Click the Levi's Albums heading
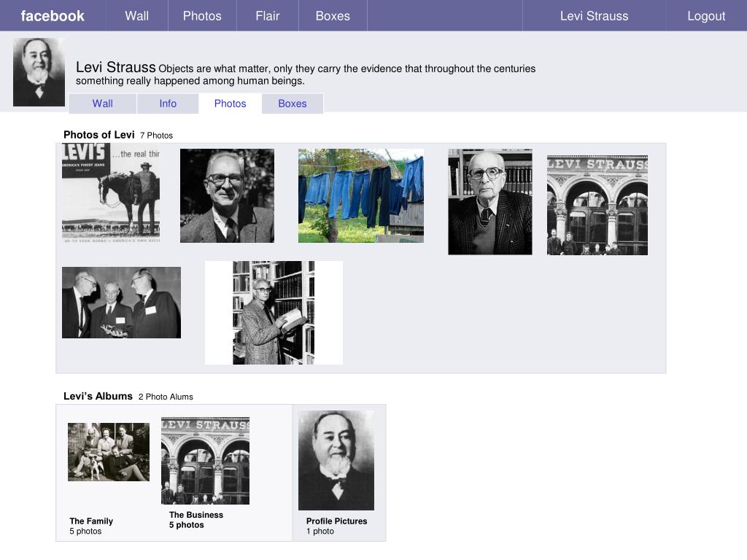Screen dimensions: 747x560 pos(98,396)
